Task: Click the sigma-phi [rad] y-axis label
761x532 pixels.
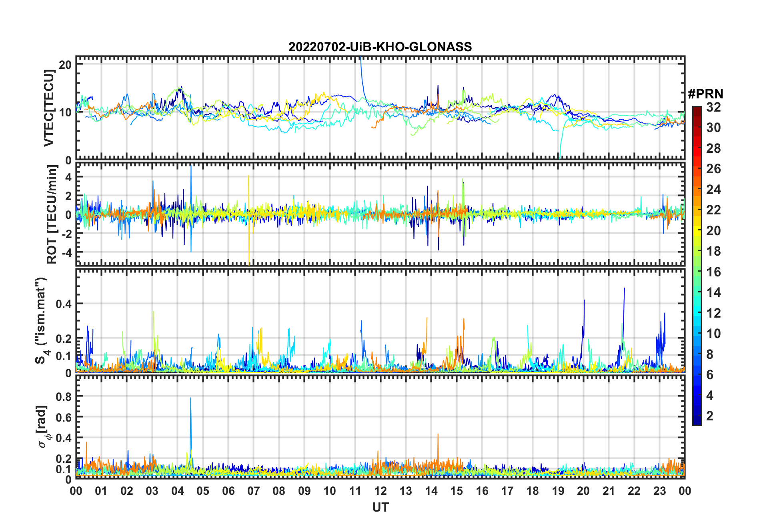Action: coord(42,427)
